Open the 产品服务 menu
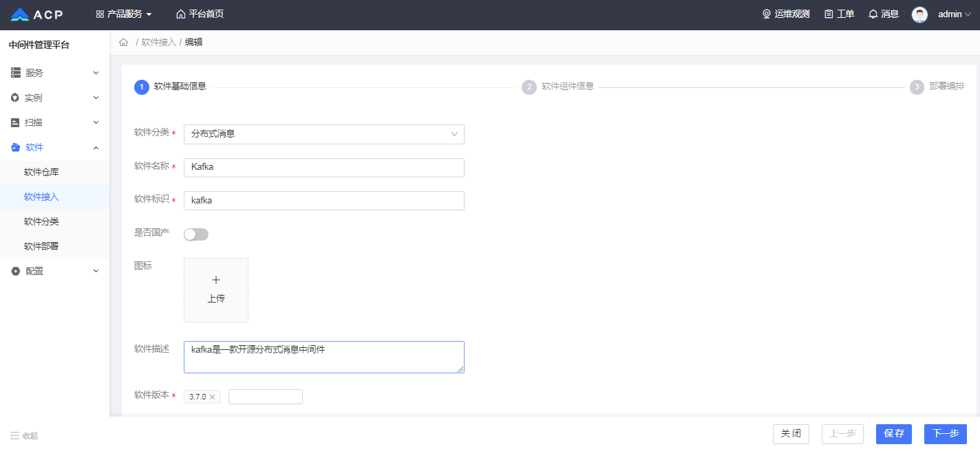Viewport: 980px width, 451px height. point(124,14)
